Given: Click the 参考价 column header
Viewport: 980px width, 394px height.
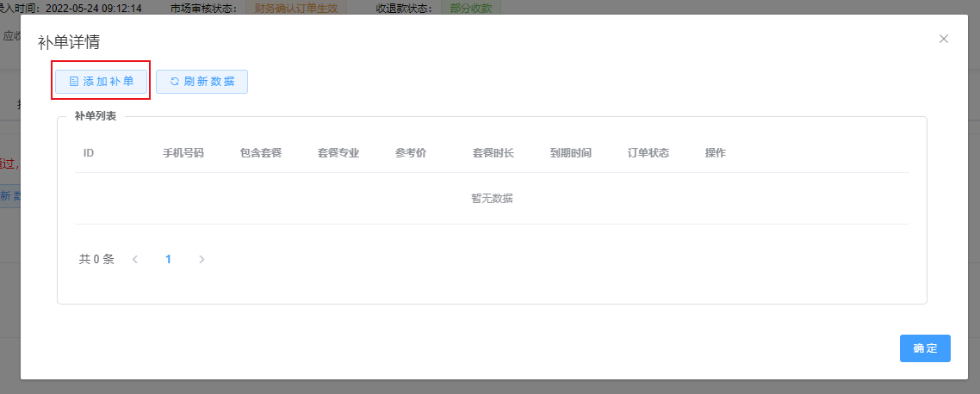Looking at the screenshot, I should coord(411,153).
